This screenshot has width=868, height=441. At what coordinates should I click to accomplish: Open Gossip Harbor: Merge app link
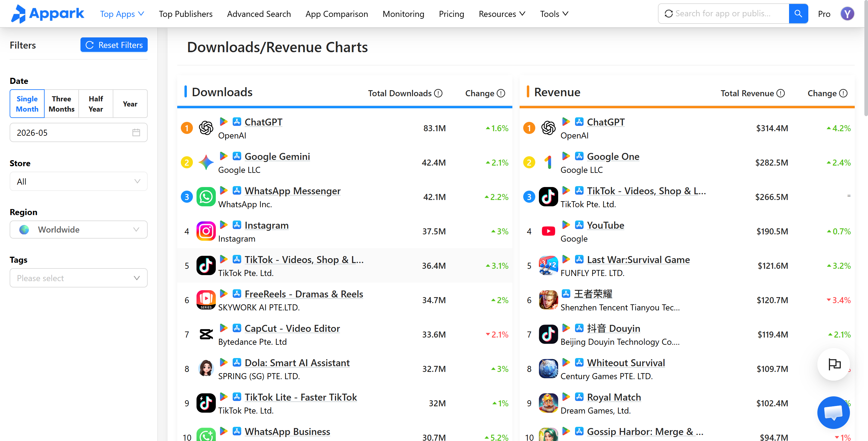click(645, 431)
